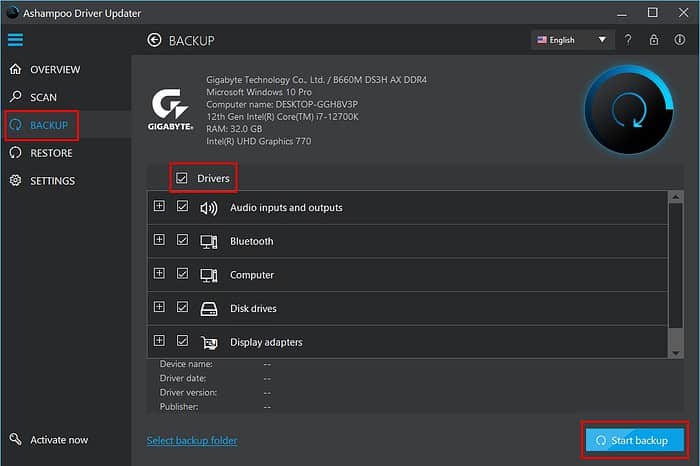This screenshot has width=700, height=466.
Task: Expand the Bluetooth category
Action: pos(159,239)
